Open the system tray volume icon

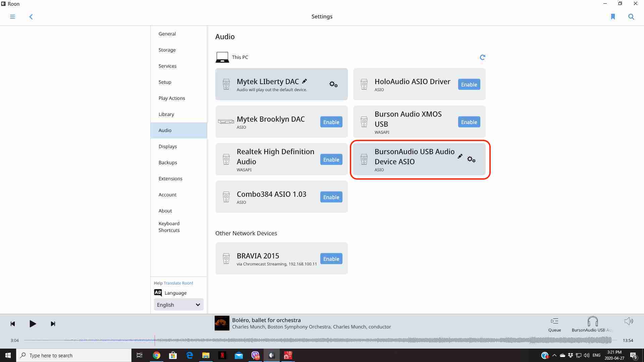(586, 355)
